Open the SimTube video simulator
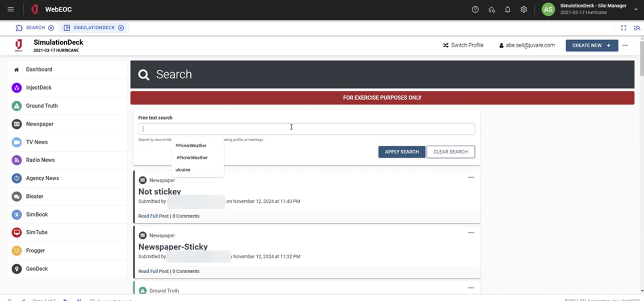Image resolution: width=644 pixels, height=301 pixels. 37,232
